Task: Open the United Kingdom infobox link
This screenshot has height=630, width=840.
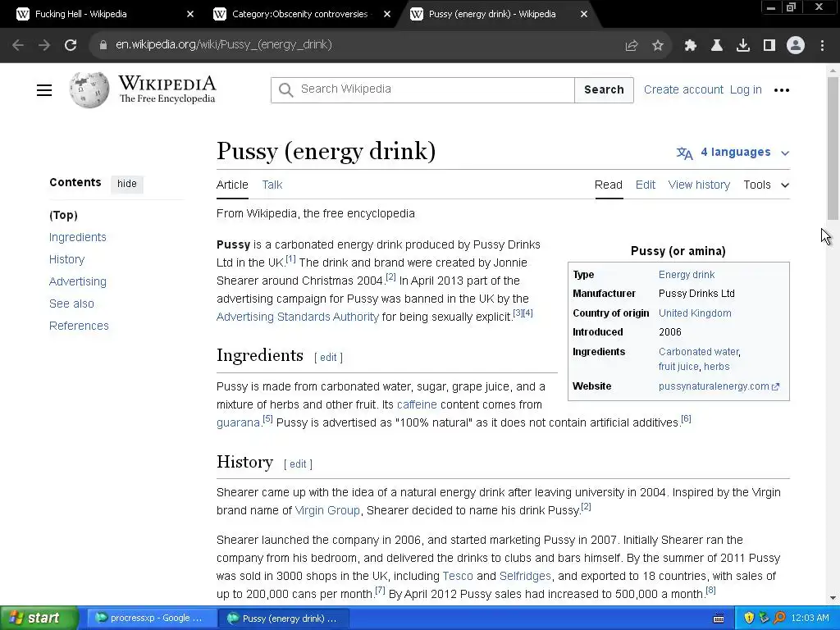Action: click(x=695, y=313)
